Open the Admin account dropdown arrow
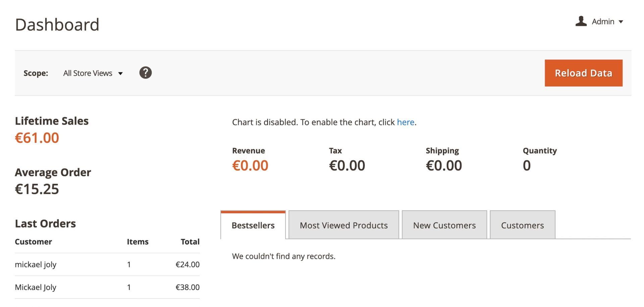 (621, 22)
